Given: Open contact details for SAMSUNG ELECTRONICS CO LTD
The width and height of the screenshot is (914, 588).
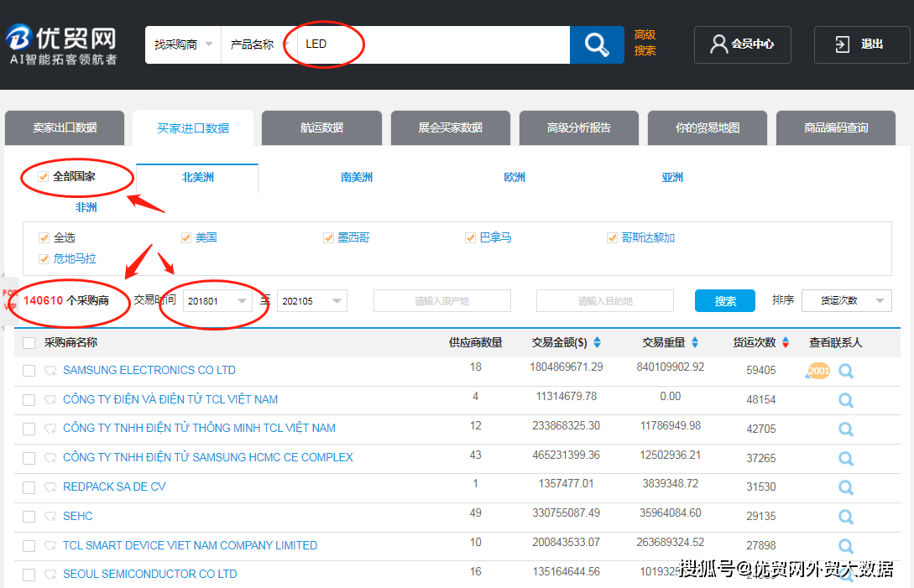Looking at the screenshot, I should point(846,370).
